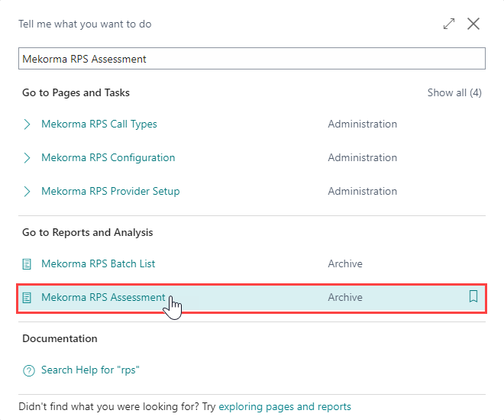Click the help question mark icon
Screen dimensions: 504x420
[x=29, y=370]
